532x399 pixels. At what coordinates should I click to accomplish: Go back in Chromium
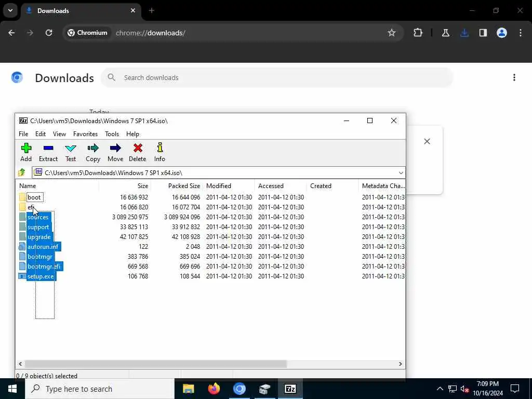click(11, 33)
